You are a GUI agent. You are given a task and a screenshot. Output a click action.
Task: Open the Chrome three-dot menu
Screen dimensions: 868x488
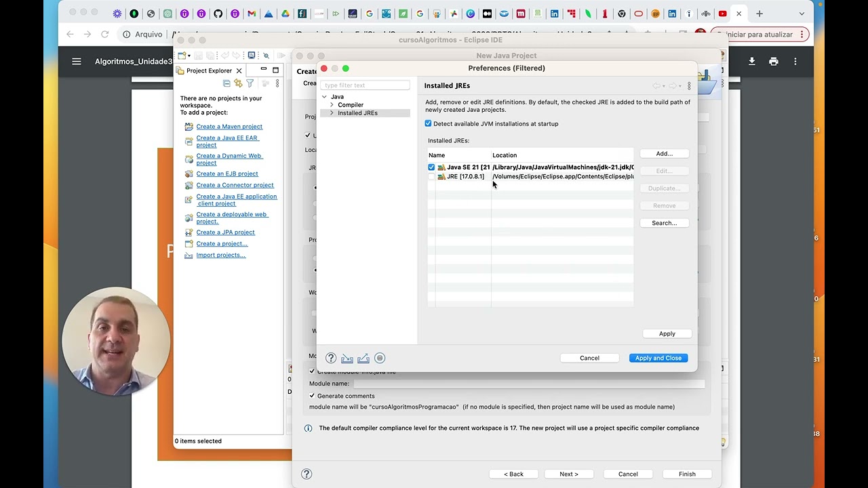click(802, 34)
